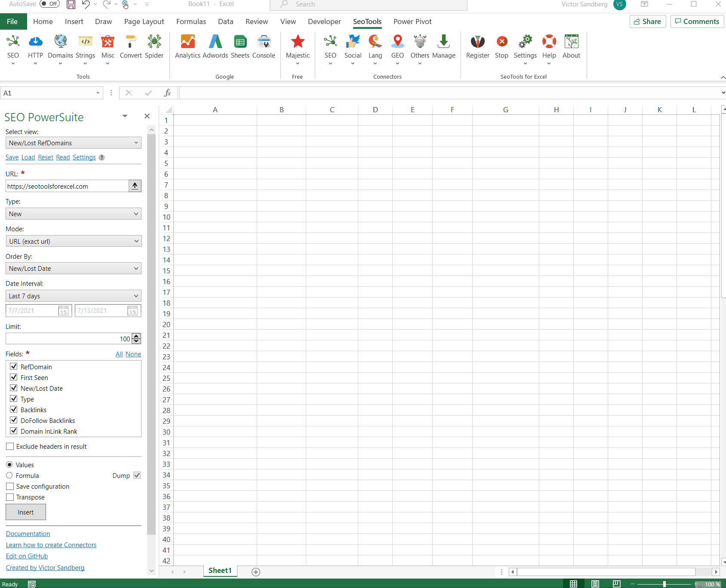Click the insert function fx button
This screenshot has height=588, width=726.
168,93
